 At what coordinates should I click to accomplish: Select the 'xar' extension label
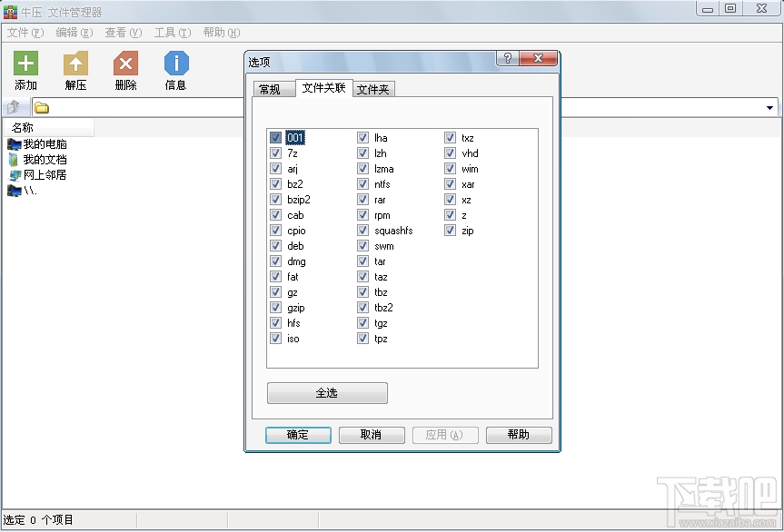click(x=468, y=184)
